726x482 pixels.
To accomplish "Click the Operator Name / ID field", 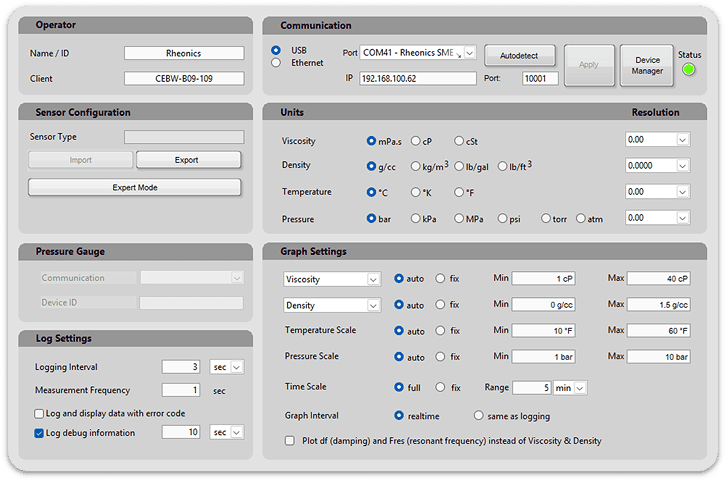I will 183,54.
